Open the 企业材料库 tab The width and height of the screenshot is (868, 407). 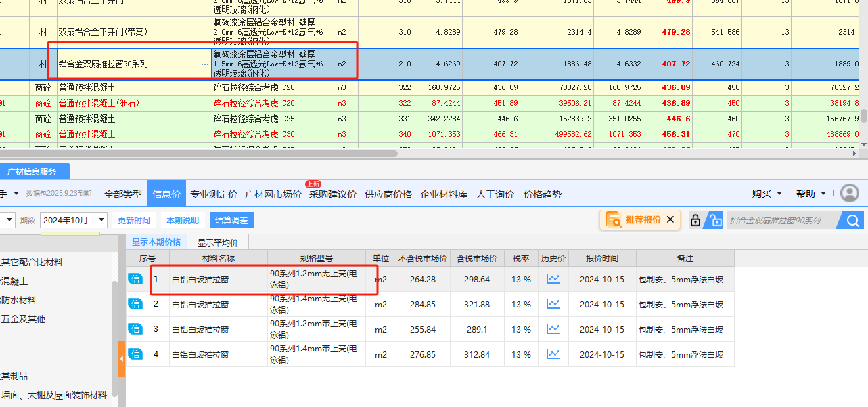pyautogui.click(x=444, y=194)
